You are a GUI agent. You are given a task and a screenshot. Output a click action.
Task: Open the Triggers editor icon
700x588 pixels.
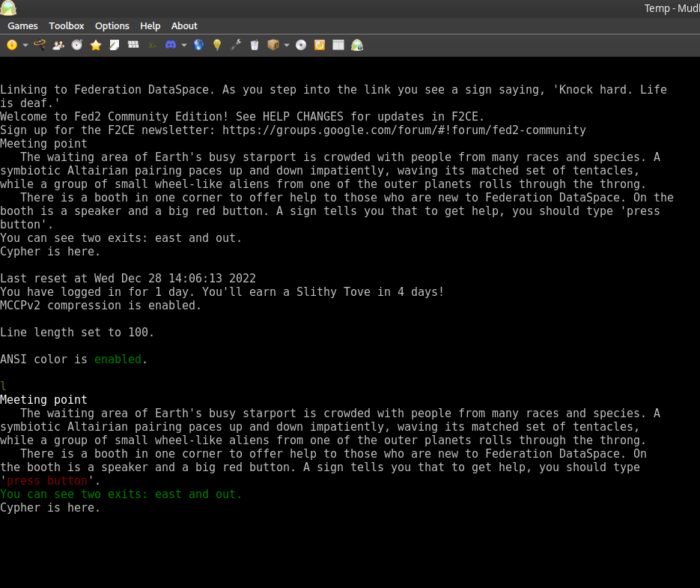click(x=39, y=45)
